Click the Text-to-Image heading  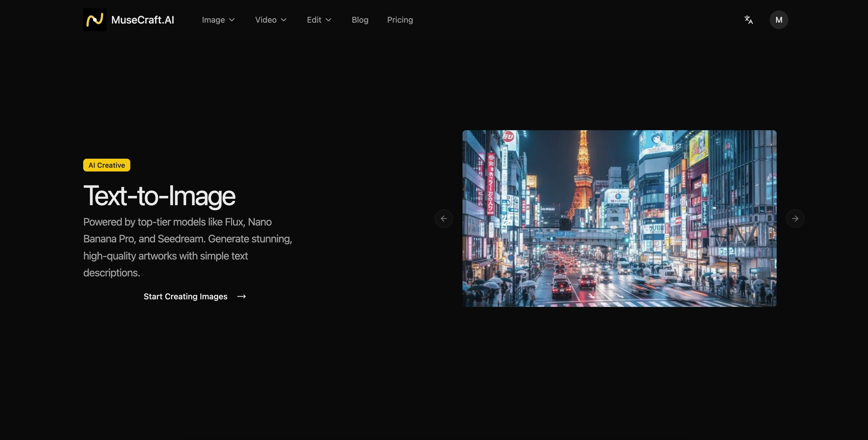click(x=159, y=196)
